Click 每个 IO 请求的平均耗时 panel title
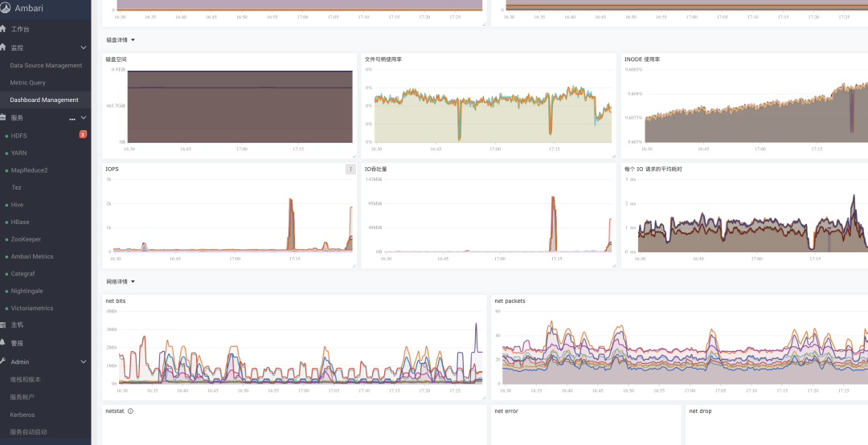This screenshot has width=868, height=445. [653, 169]
